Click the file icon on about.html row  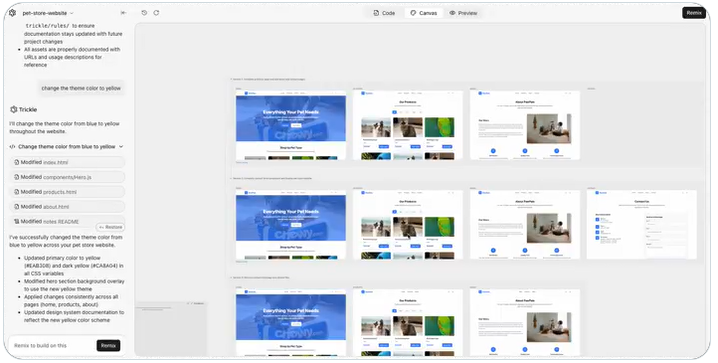(x=16, y=206)
